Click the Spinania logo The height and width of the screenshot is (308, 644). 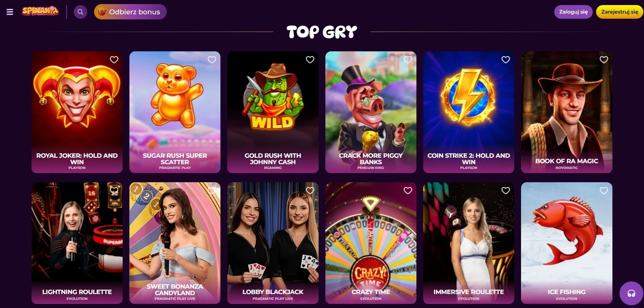click(40, 11)
